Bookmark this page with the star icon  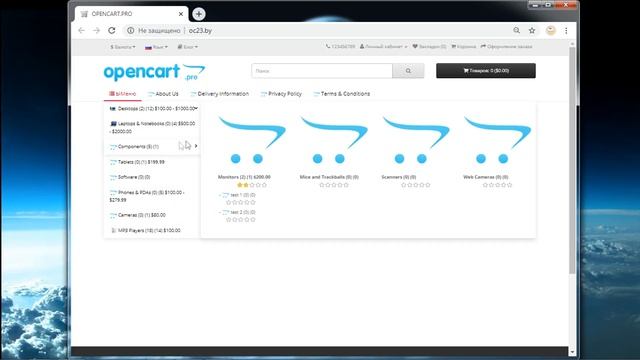532,31
